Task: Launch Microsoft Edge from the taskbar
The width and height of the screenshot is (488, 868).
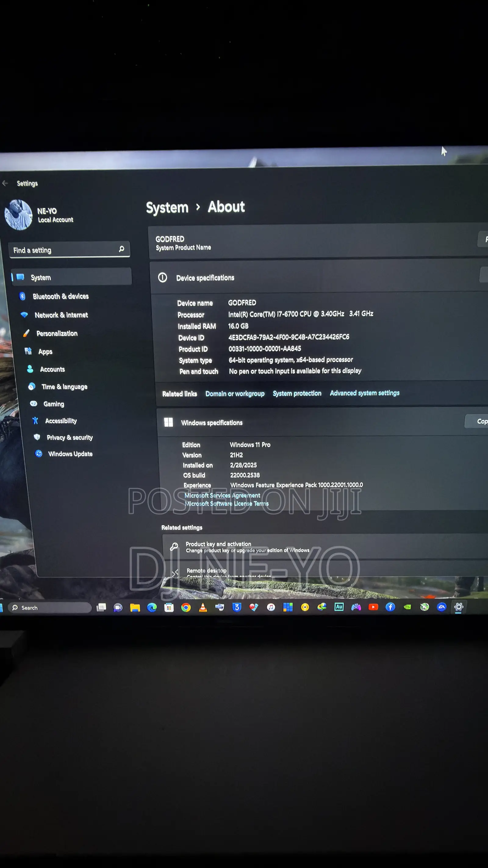Action: (152, 607)
